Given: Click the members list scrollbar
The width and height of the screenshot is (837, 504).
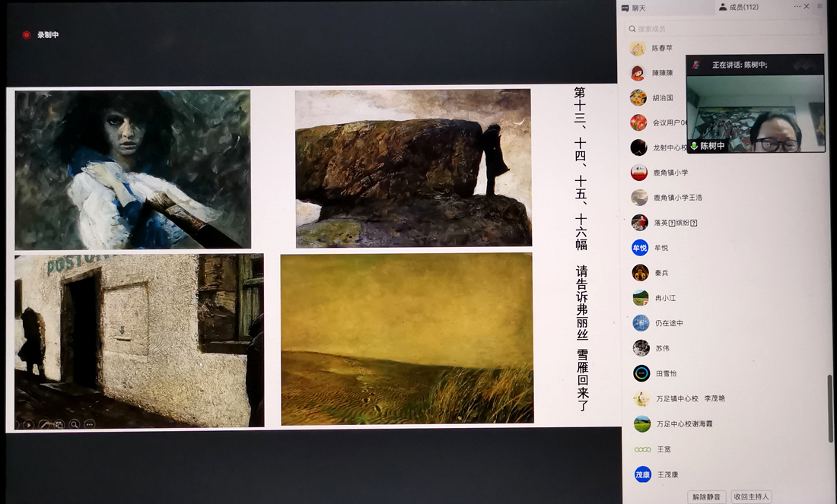Looking at the screenshot, I should point(830,408).
